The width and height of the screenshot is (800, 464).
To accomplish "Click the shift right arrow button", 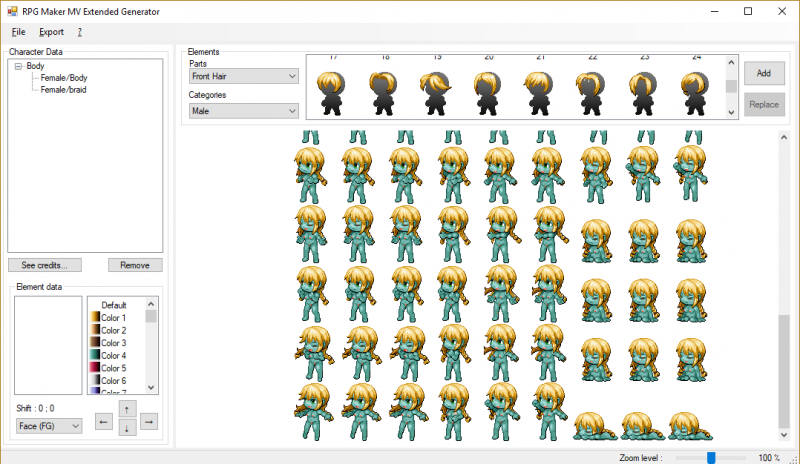I will 149,422.
